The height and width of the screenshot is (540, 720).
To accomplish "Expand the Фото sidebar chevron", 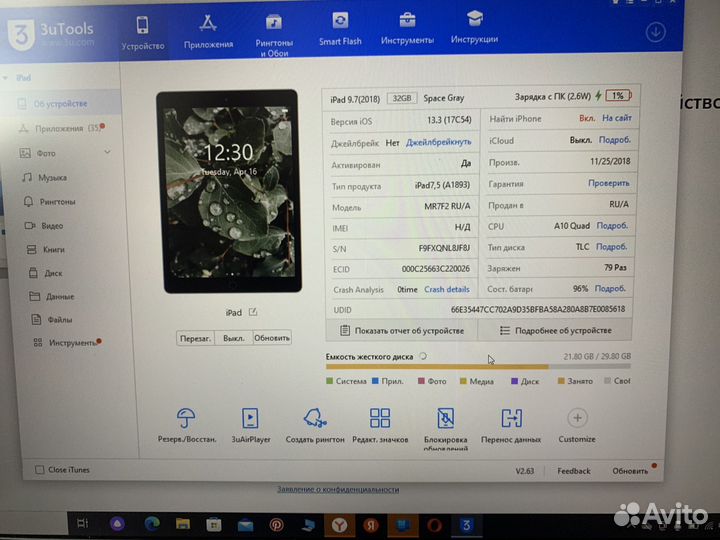I will pos(107,152).
